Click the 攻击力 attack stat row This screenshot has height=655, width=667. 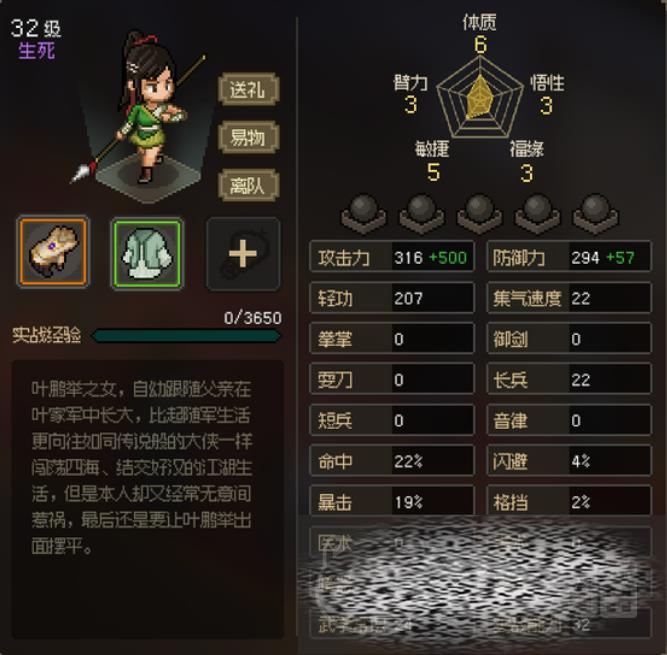392,256
